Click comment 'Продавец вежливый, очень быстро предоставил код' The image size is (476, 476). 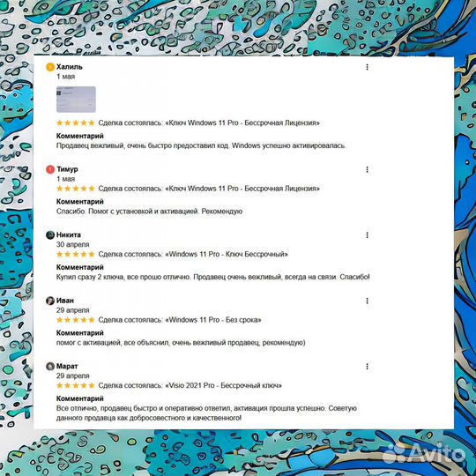click(201, 145)
